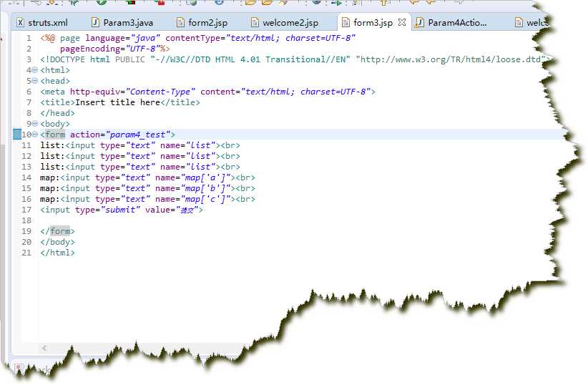This screenshot has height=385, width=588.
Task: Click line number 18 in the gutter
Action: [x=26, y=220]
